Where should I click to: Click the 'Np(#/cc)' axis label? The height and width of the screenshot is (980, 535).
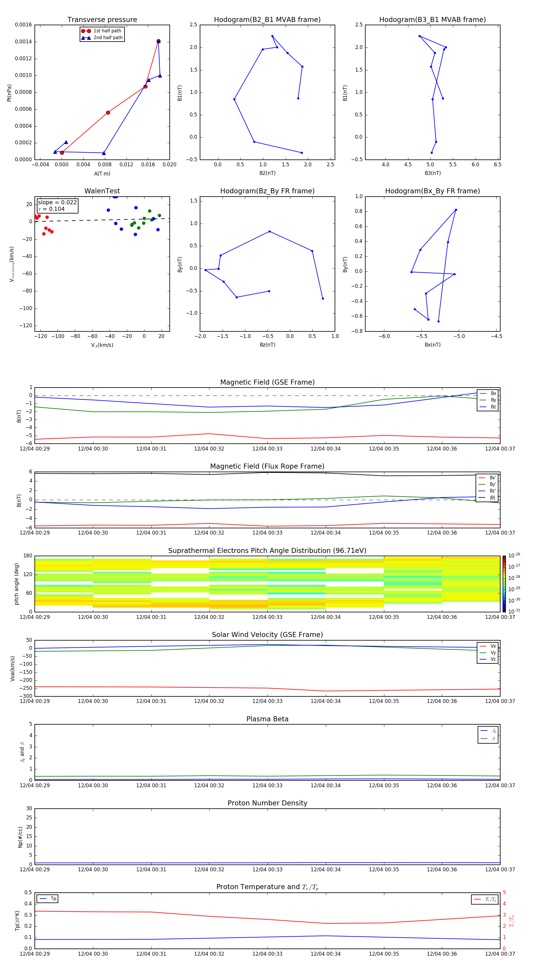[x=20, y=837]
